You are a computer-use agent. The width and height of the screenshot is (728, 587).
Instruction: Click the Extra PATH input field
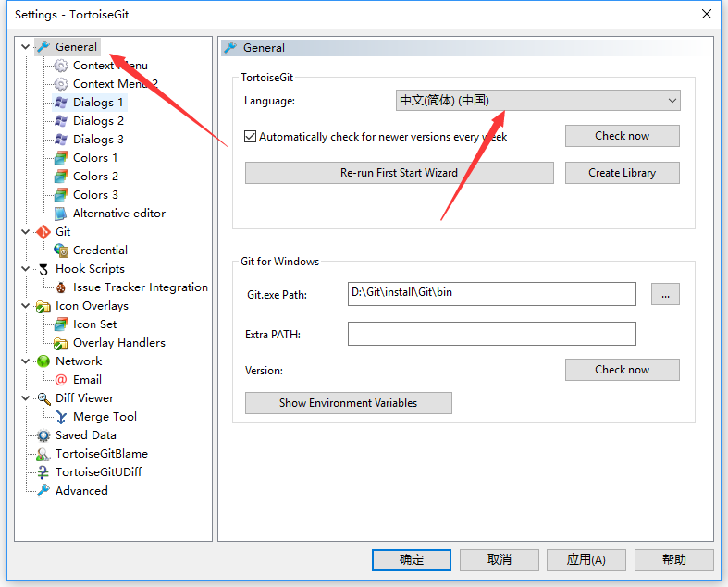[x=491, y=334]
